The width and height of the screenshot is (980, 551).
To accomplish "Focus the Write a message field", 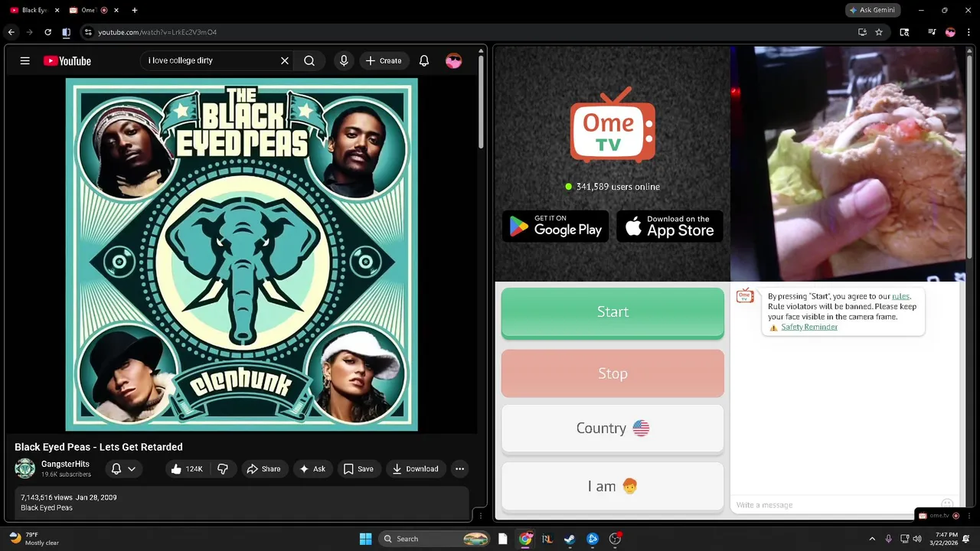I will point(835,505).
